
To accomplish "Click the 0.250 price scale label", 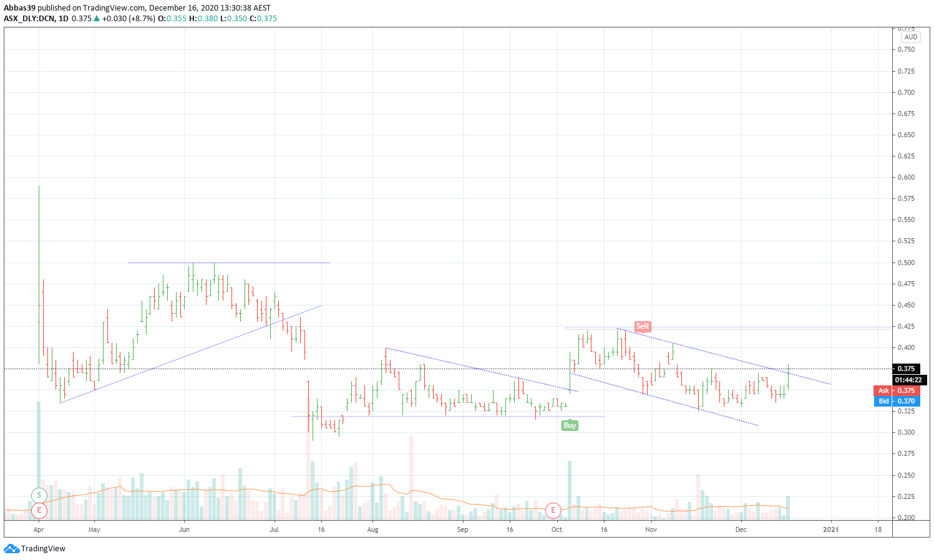I will tap(906, 475).
